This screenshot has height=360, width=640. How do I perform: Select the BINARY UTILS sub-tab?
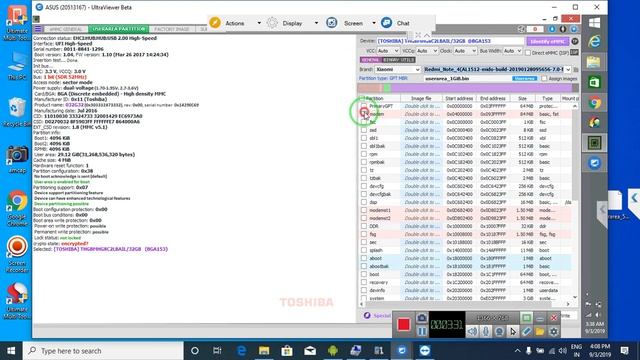(398, 60)
